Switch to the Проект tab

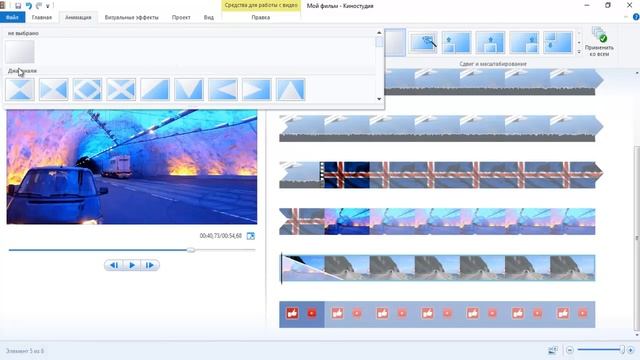[x=181, y=18]
